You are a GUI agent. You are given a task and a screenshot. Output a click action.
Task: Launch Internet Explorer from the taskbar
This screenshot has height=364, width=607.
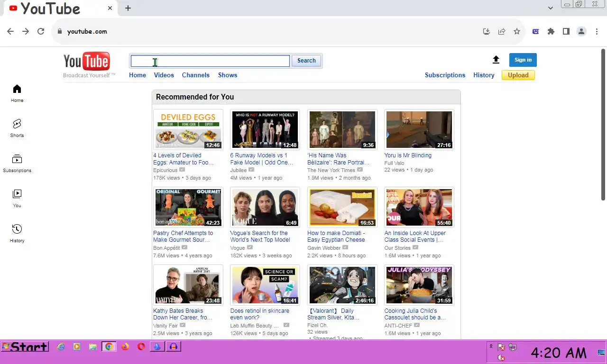[61, 347]
